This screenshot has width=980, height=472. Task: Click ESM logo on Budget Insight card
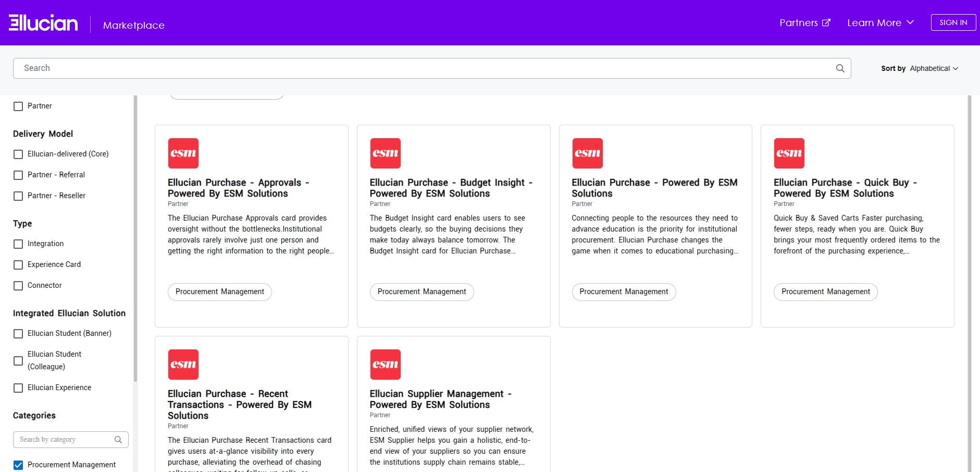(x=386, y=153)
